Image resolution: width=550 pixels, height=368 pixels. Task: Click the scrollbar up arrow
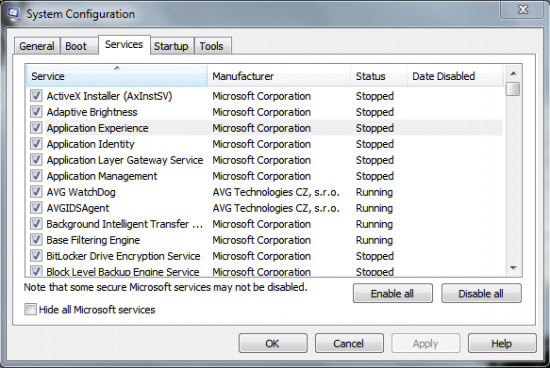point(514,73)
